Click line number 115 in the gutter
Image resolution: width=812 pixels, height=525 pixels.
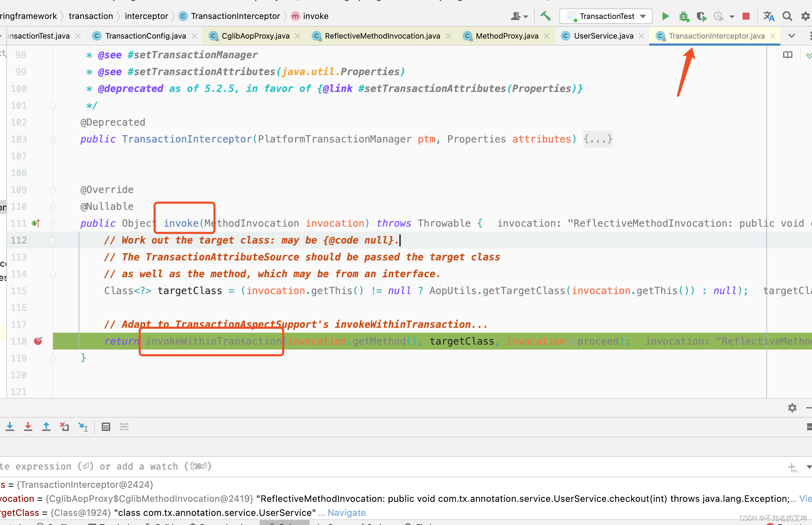click(x=19, y=291)
